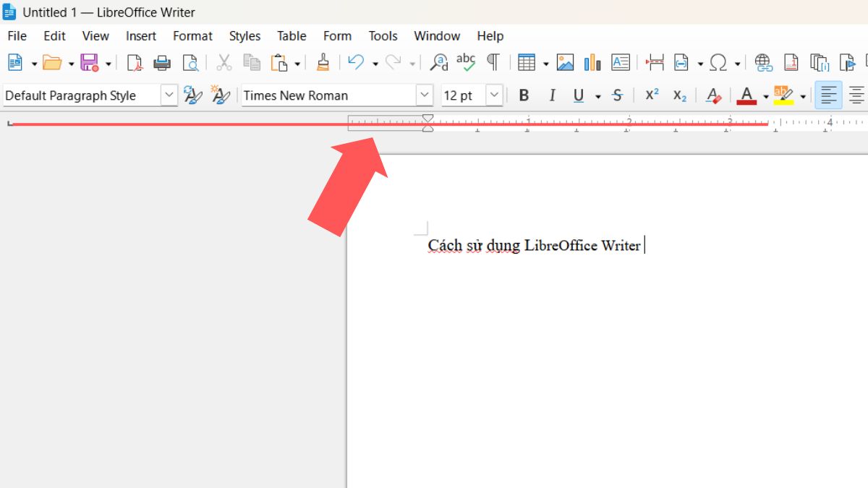Toggle subscript
Viewport: 868px width, 488px height.
coord(679,95)
